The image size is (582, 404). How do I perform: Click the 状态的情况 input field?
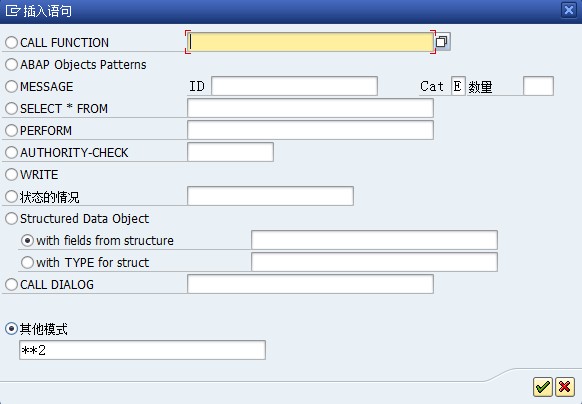point(270,196)
